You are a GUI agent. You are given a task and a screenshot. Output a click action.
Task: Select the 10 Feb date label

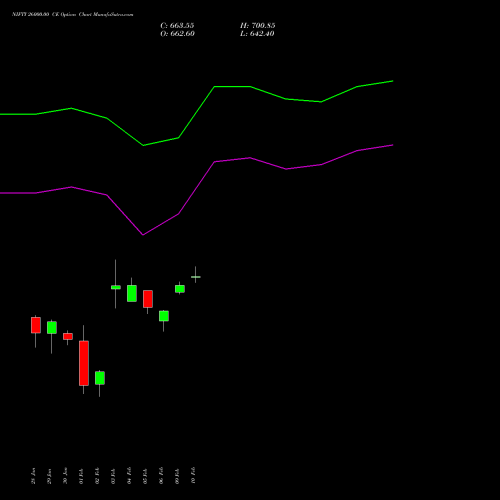tap(193, 476)
